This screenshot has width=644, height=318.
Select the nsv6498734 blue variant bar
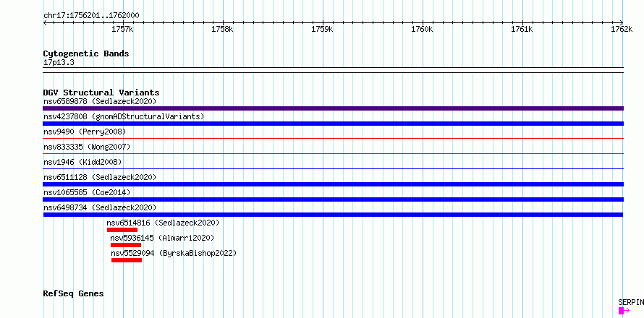[333, 215]
